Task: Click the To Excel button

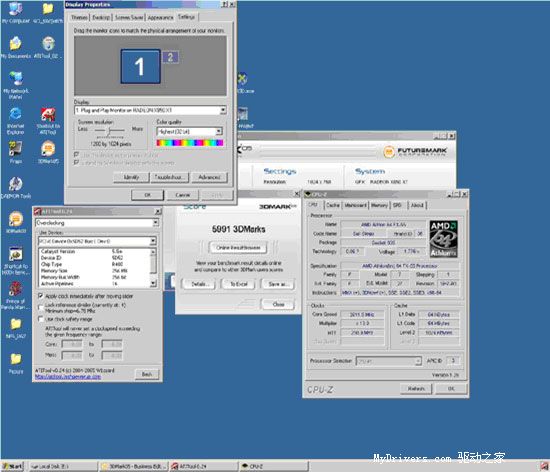Action: click(239, 284)
